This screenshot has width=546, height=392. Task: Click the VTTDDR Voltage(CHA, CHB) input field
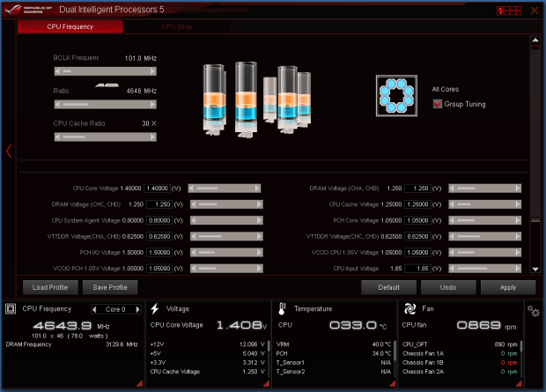(x=159, y=236)
